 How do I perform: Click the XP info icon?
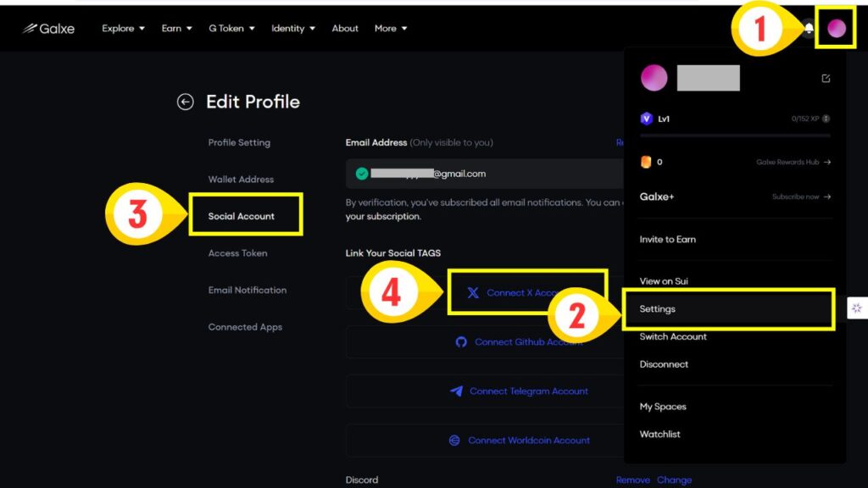[x=826, y=119]
